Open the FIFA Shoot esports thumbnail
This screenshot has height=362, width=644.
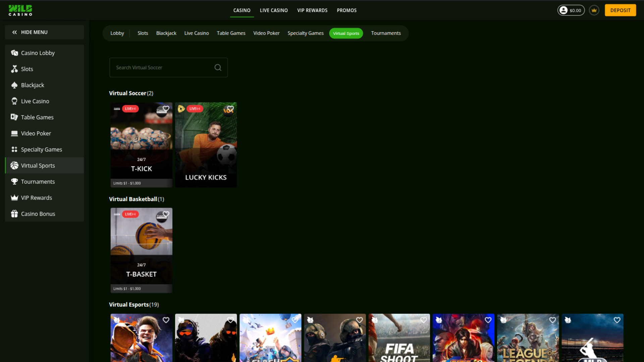tap(399, 339)
